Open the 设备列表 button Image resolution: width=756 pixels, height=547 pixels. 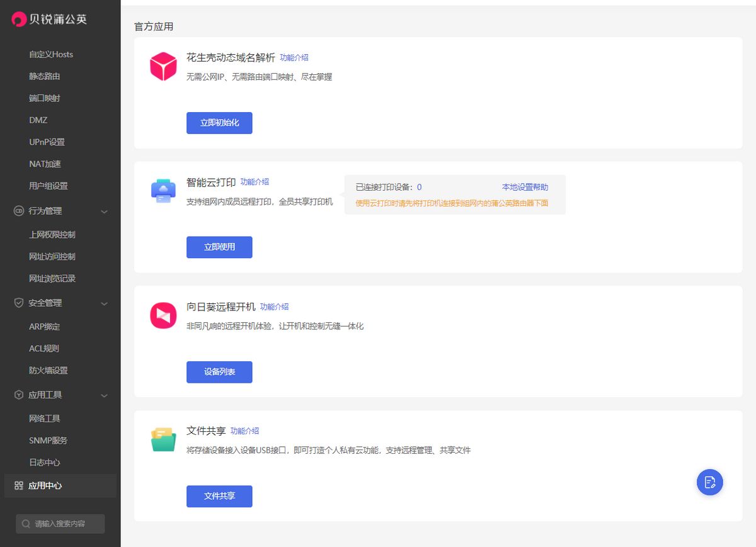(x=219, y=372)
